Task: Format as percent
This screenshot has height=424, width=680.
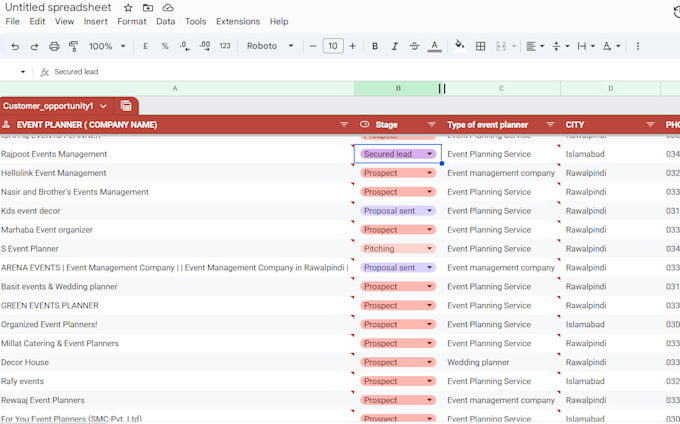Action: [x=165, y=46]
